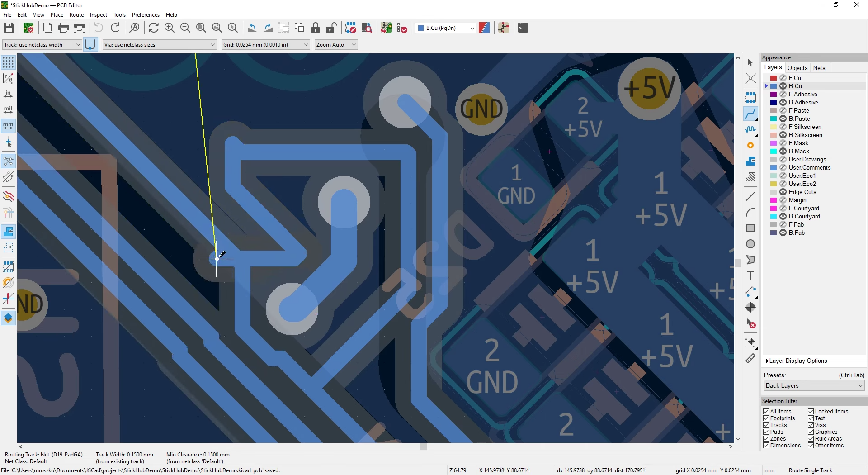Image resolution: width=868 pixels, height=475 pixels.
Task: Click the Print icon
Action: (64, 28)
